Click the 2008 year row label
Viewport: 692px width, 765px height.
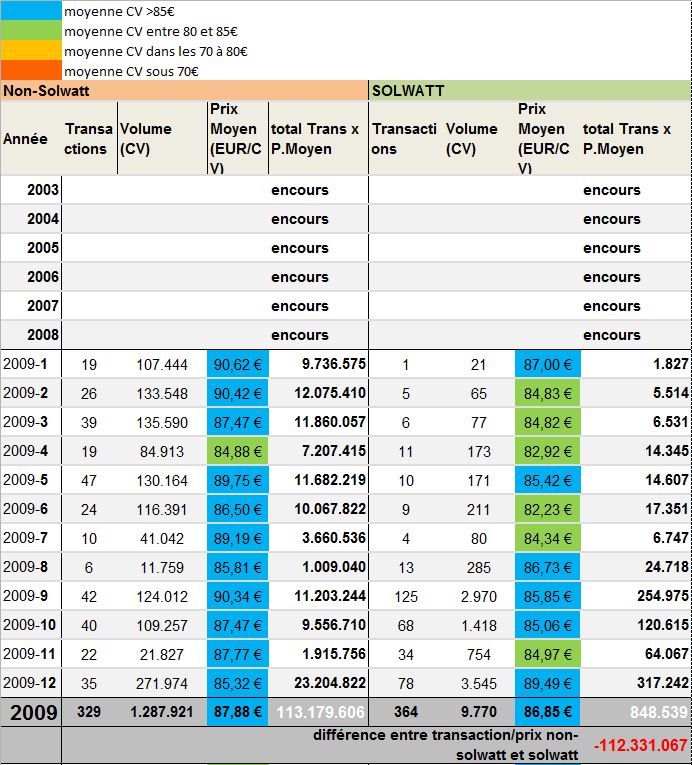point(30,335)
